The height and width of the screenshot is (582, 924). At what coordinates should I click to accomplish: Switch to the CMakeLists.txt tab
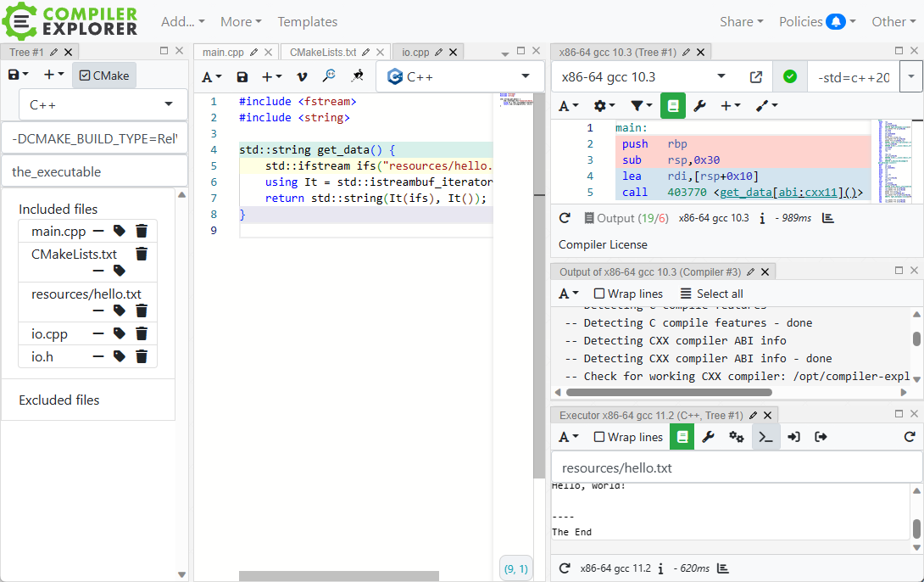(x=328, y=51)
